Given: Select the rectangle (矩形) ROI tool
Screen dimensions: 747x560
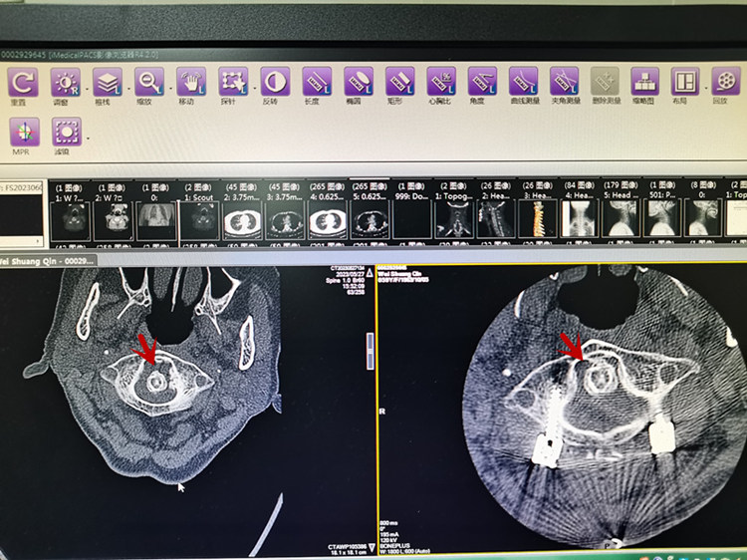Looking at the screenshot, I should 399,82.
